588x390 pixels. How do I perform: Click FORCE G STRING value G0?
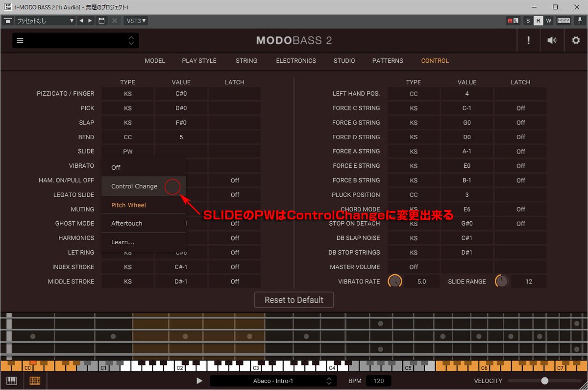[467, 123]
